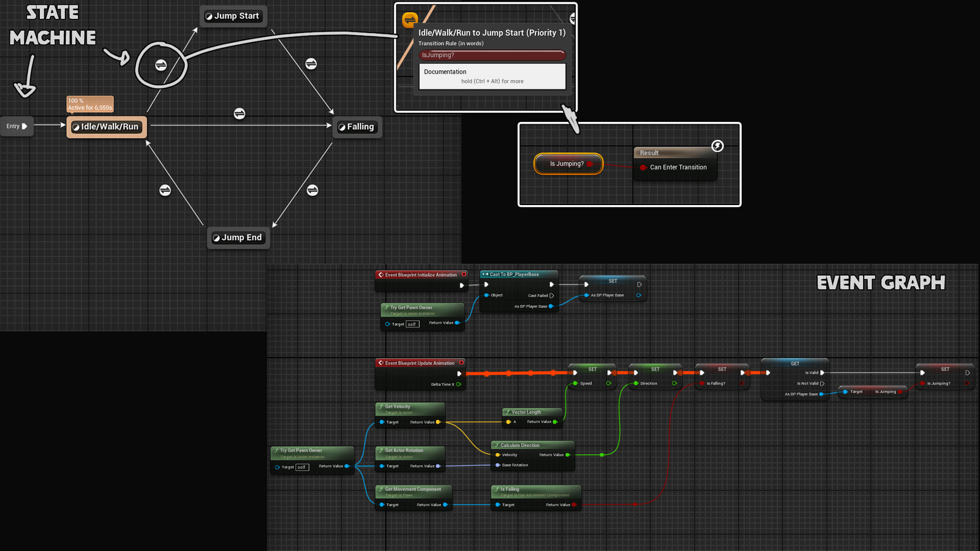Select the SET Is Falling? node

[x=722, y=377]
